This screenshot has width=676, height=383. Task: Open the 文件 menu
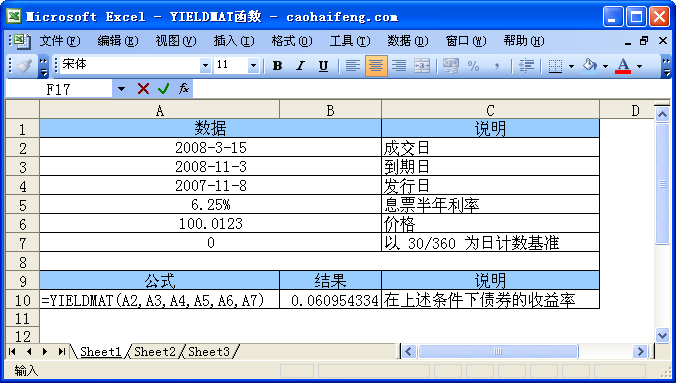(x=60, y=41)
